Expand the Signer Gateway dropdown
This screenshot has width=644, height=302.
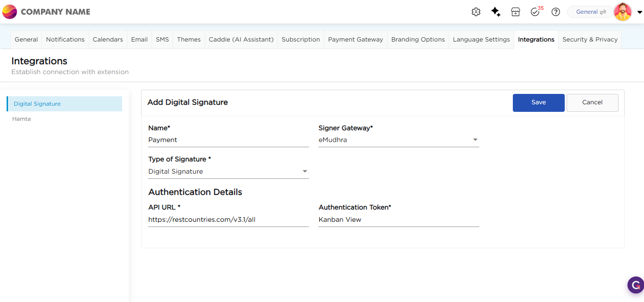pos(475,140)
